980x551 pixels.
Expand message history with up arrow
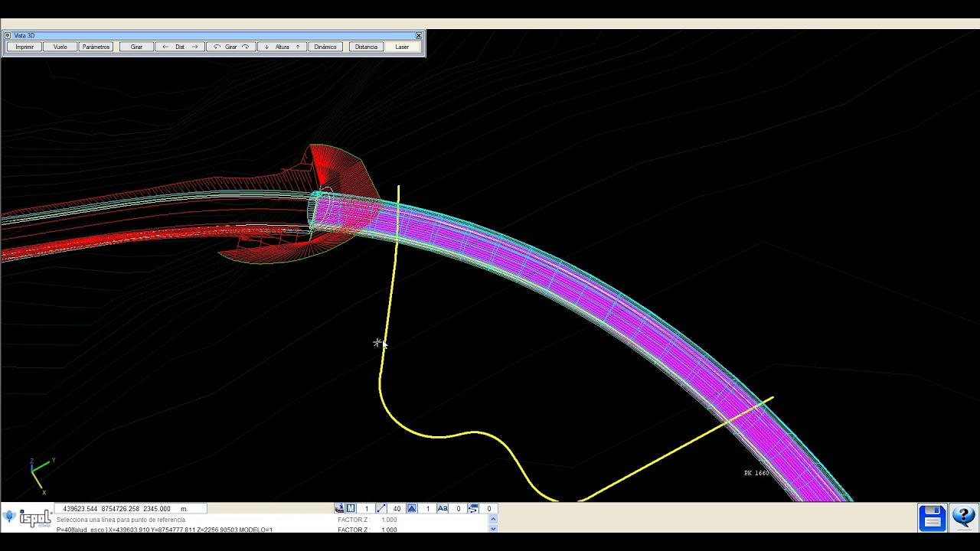(x=493, y=520)
